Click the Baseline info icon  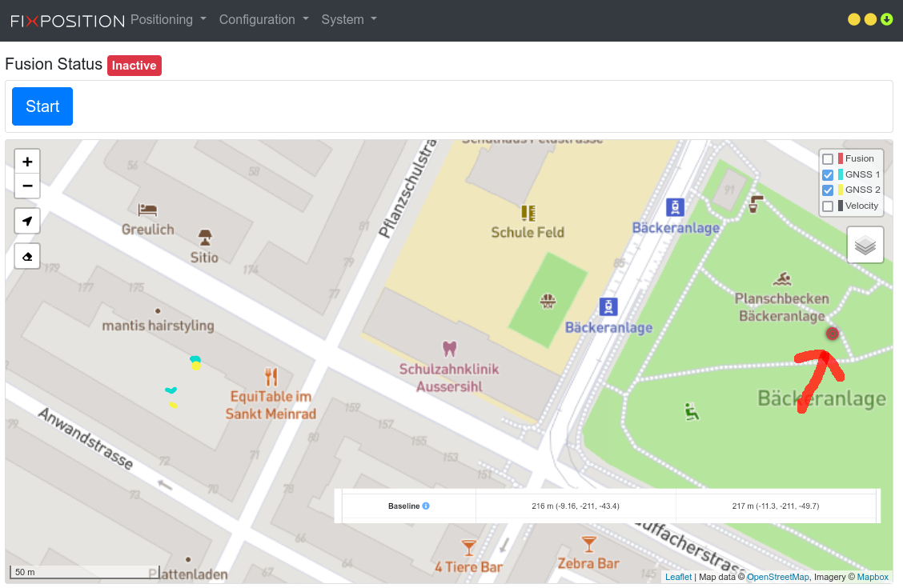[426, 506]
